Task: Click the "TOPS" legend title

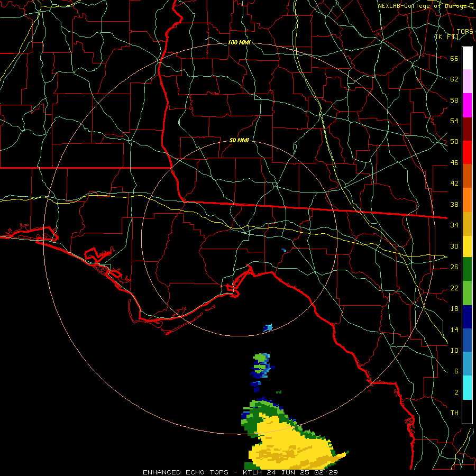Action: pos(465,31)
